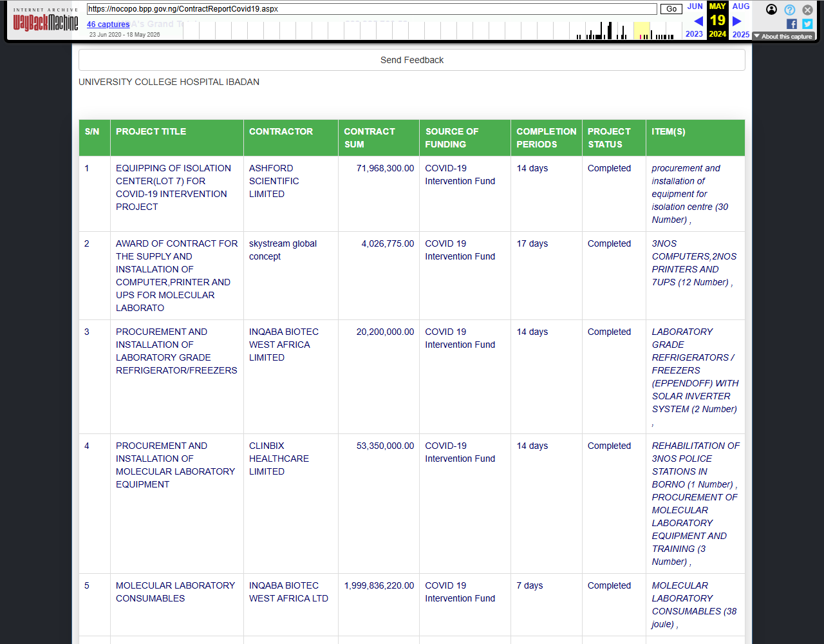Share this capture on Facebook
This screenshot has height=644, width=824.
click(x=792, y=24)
